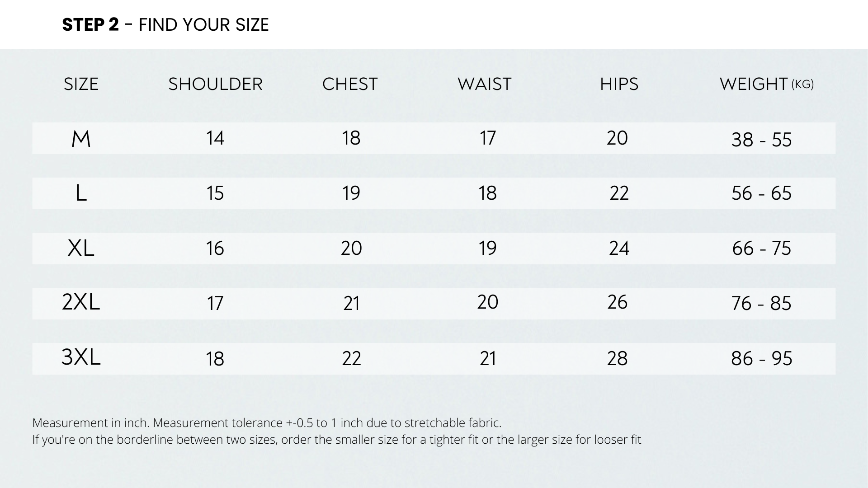Select the HIPS column header

click(619, 84)
